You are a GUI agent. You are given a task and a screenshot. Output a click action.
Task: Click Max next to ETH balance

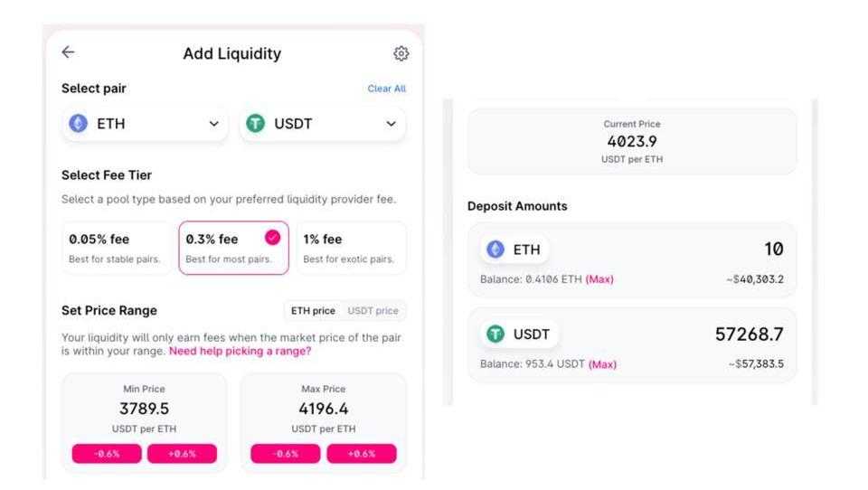[x=599, y=279]
